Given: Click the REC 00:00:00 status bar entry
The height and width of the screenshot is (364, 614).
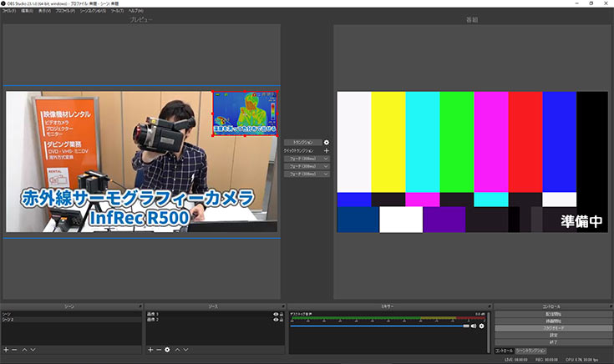Looking at the screenshot, I should 546,360.
